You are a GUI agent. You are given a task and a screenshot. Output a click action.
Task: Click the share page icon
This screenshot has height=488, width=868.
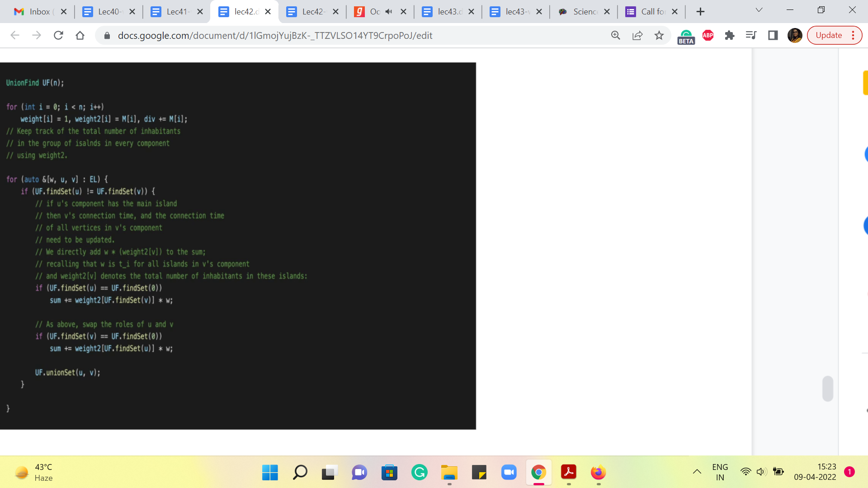point(637,35)
